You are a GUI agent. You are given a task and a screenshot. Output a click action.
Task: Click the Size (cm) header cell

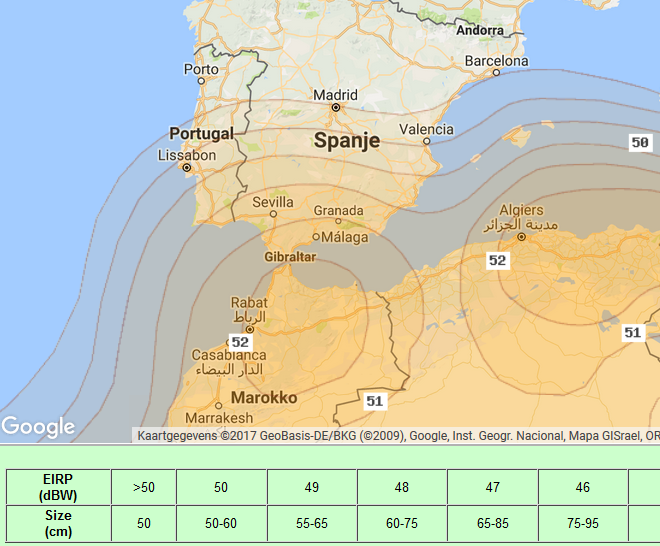tap(57, 523)
